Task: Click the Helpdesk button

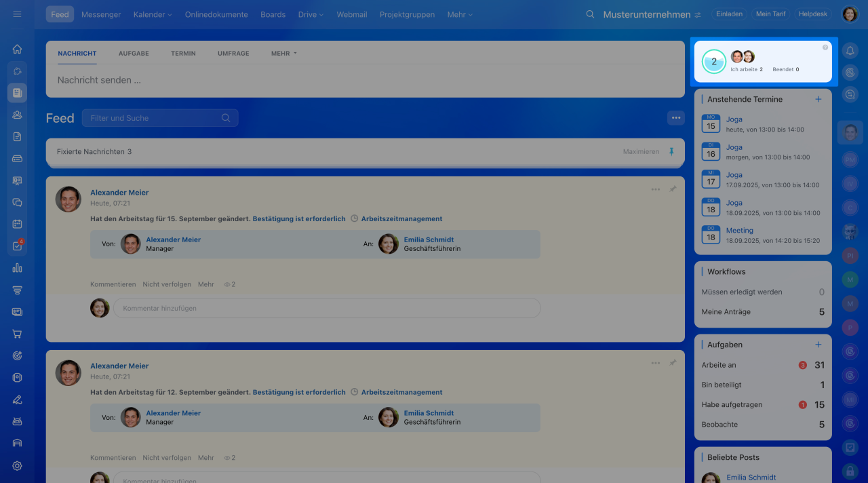Action: (x=813, y=14)
